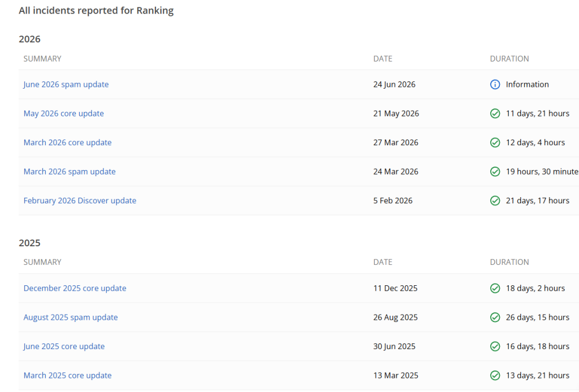
Task: Select the date 24 Mar 2026
Action: [396, 172]
